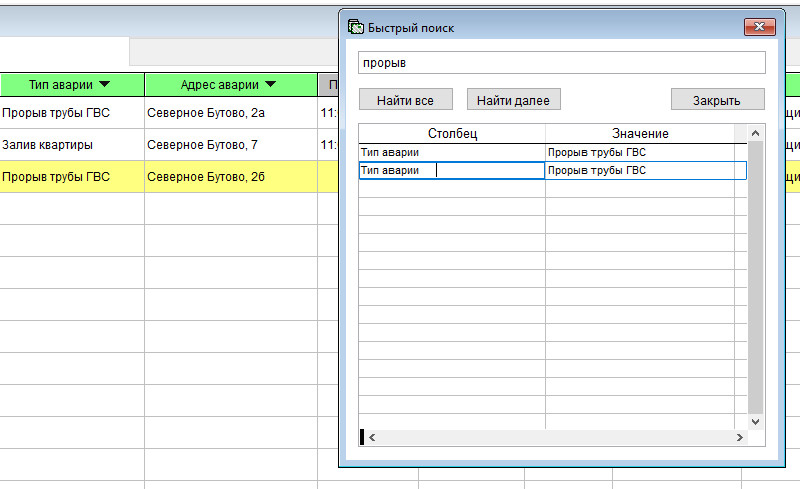Viewport: 800px width, 489px height.
Task: Click the highlighted 'Северное Бутово, 2б' cell
Action: point(230,177)
